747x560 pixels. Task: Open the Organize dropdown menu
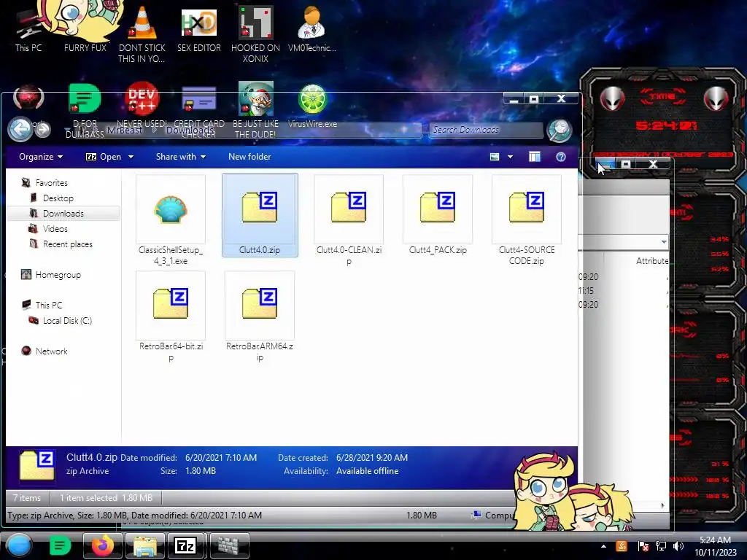[x=41, y=157]
